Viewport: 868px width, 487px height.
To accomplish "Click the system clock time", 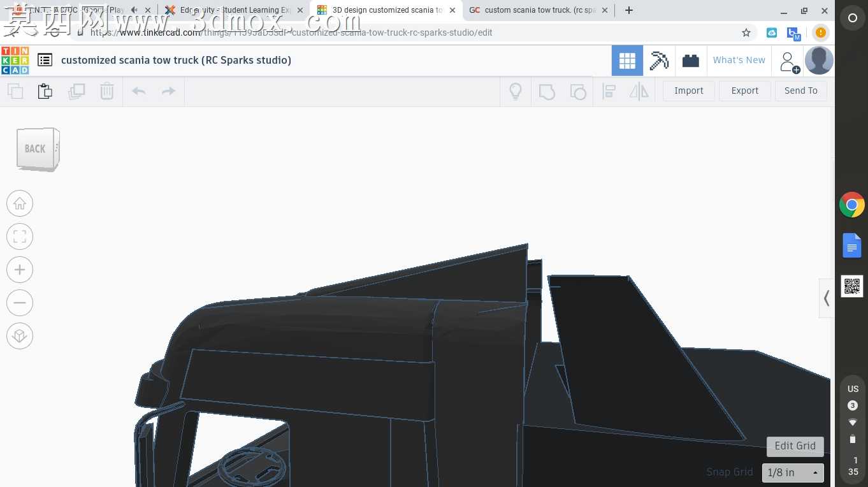I will [853, 466].
